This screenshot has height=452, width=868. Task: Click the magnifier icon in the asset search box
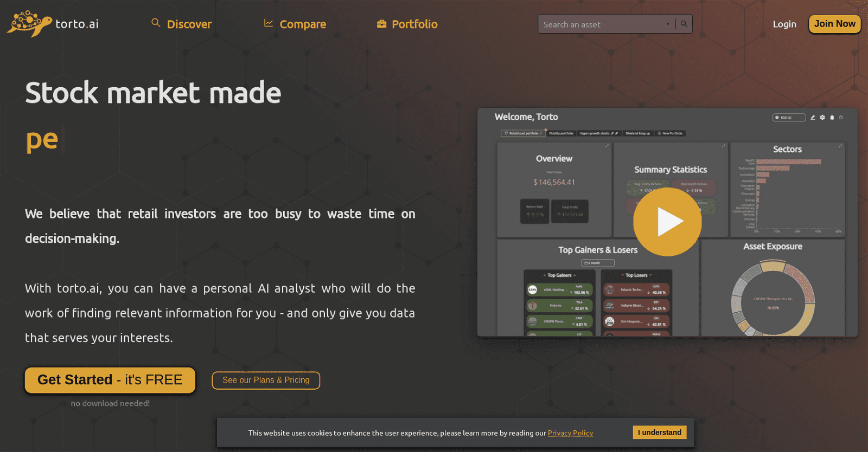tap(684, 24)
